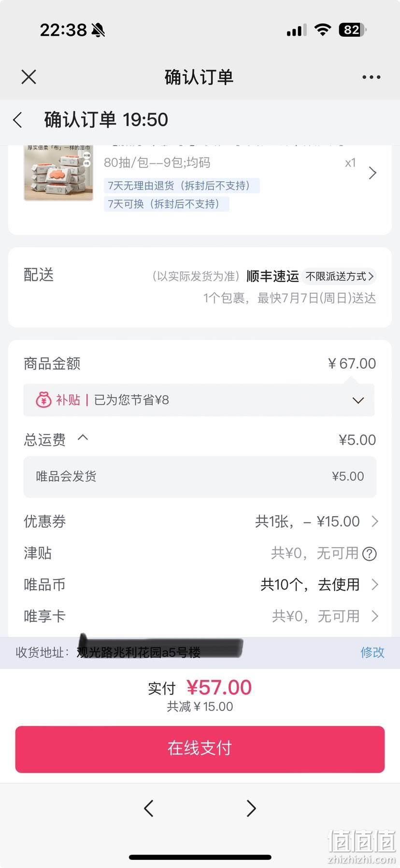Tap 去使用 for 唯品币 coins

[x=339, y=585]
